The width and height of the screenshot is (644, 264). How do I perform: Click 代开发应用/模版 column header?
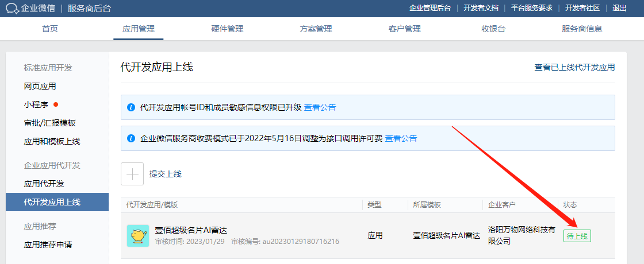152,204
